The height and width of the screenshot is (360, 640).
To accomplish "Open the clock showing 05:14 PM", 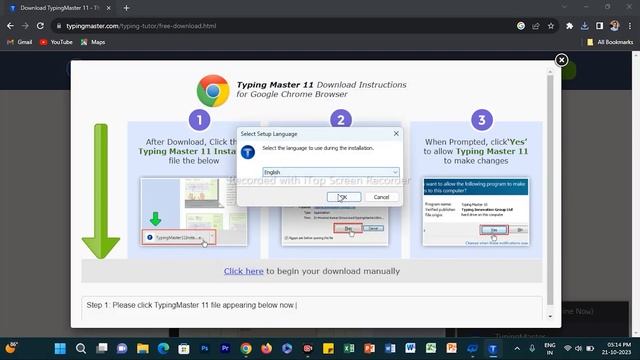I will click(x=616, y=349).
